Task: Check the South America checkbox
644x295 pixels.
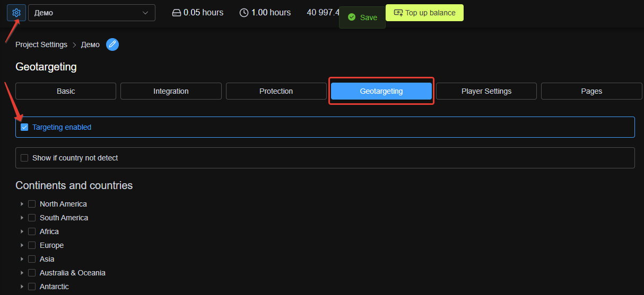Action: click(x=32, y=218)
